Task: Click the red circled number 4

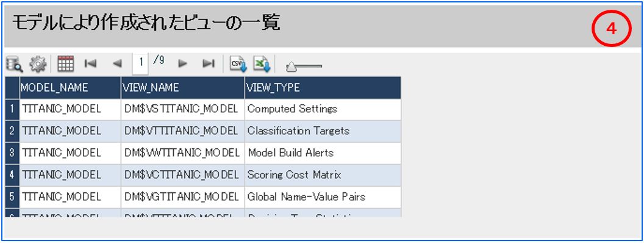Action: [x=611, y=28]
